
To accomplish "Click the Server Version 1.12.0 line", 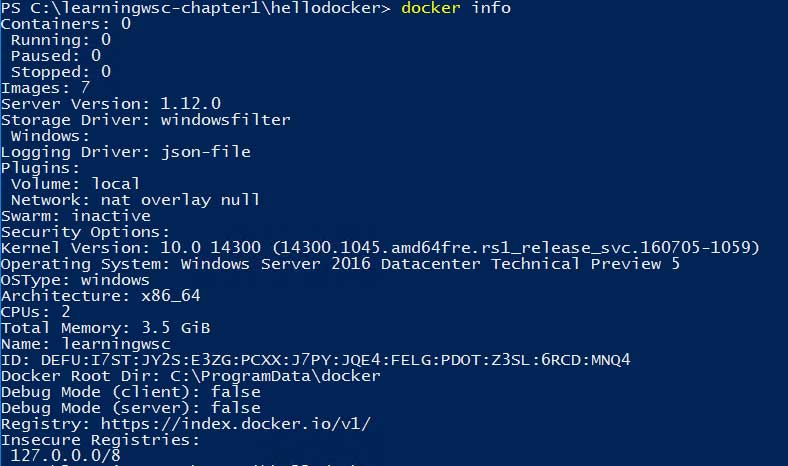I will [111, 104].
